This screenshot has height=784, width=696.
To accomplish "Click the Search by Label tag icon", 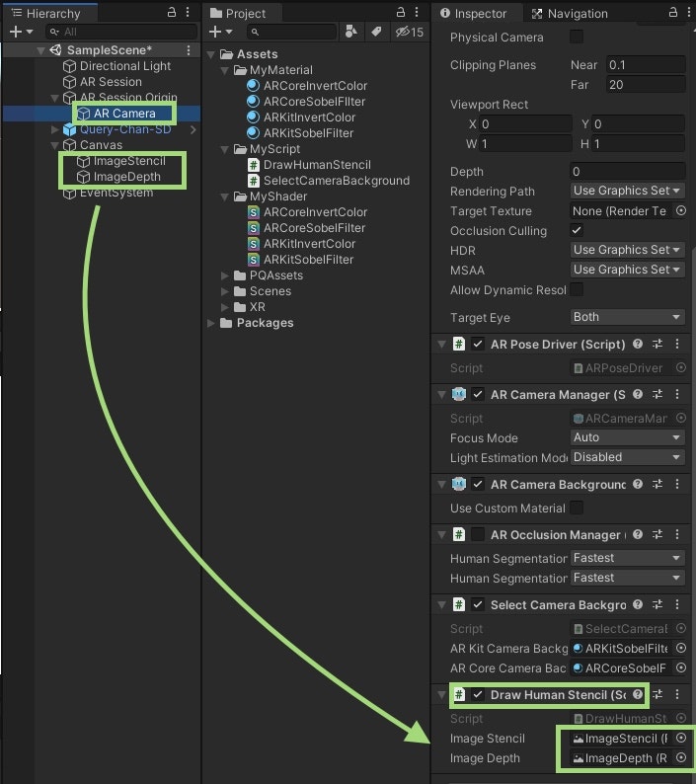I will click(376, 32).
